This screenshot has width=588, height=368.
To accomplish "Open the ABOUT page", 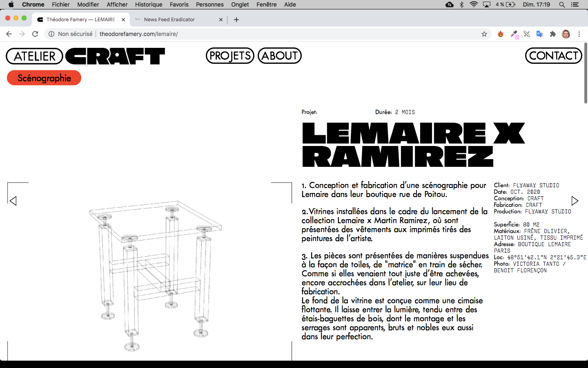I will point(280,56).
